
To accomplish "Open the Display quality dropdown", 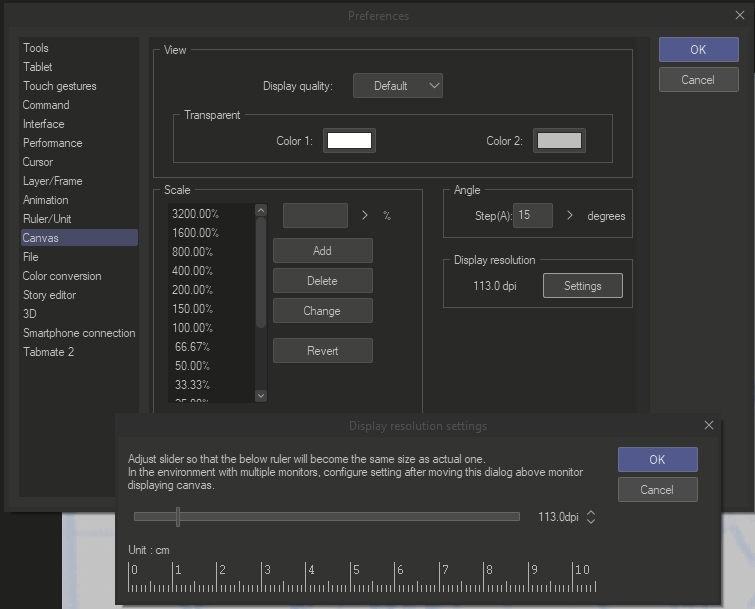I will [397, 86].
